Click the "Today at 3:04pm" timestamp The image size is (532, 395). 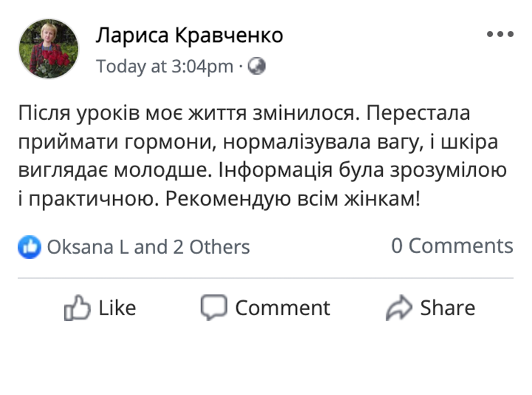point(165,67)
